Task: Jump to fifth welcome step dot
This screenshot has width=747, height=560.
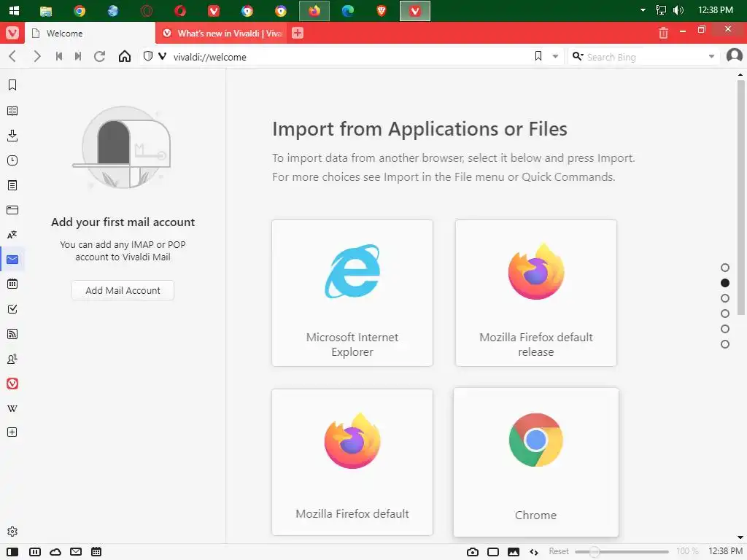Action: [725, 329]
